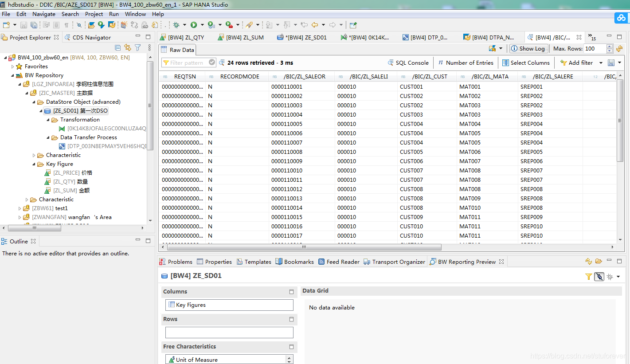The height and width of the screenshot is (364, 630).
Task: Click the New wizard toolbar icon
Action: [x=7, y=25]
